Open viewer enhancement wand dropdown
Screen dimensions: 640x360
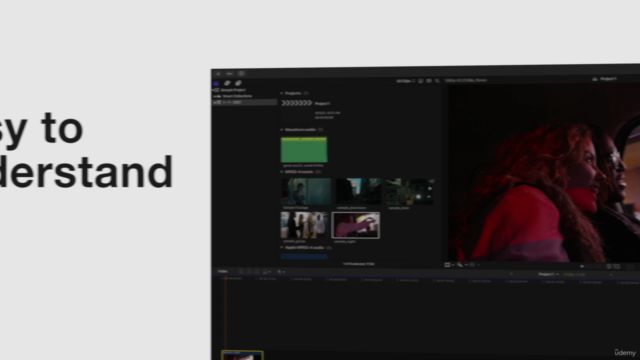[x=462, y=265]
